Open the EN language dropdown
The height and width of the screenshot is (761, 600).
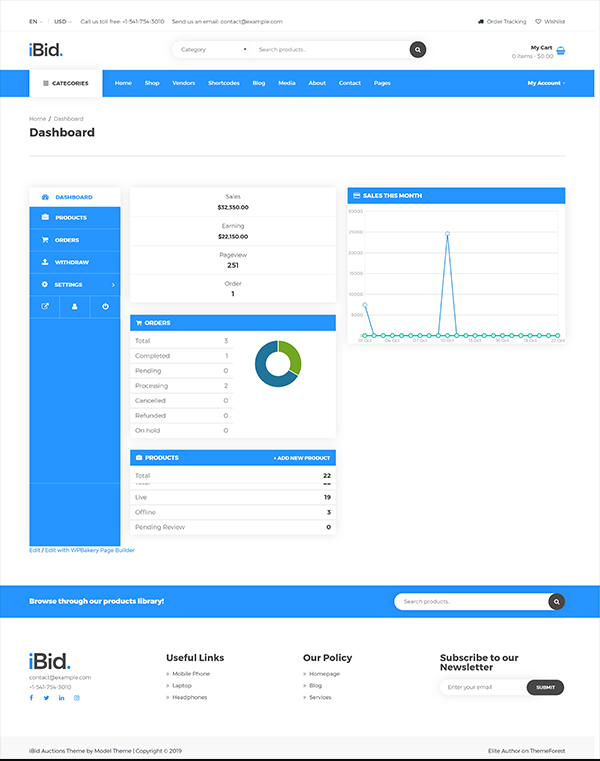coord(36,21)
